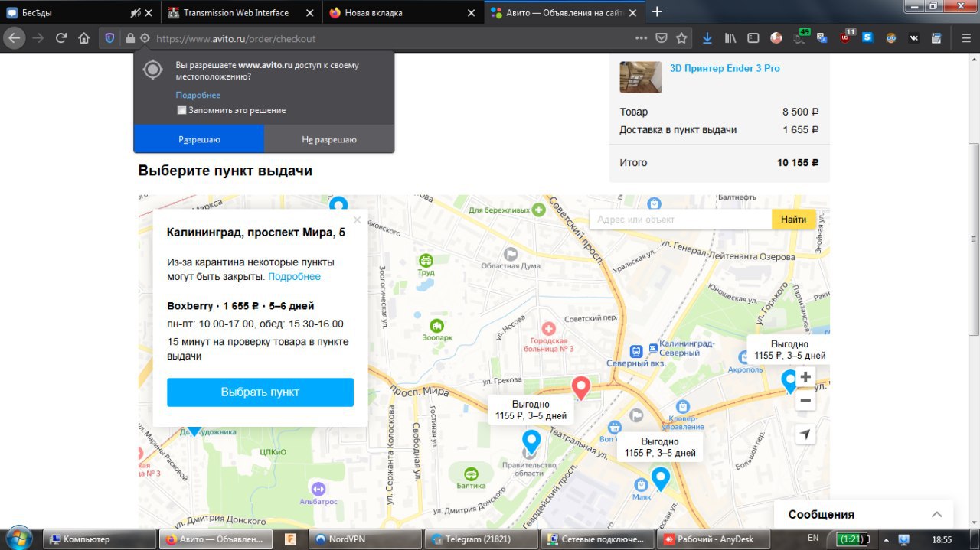Click the blue pin near Акрополь
This screenshot has width=980, height=550.
tap(789, 381)
